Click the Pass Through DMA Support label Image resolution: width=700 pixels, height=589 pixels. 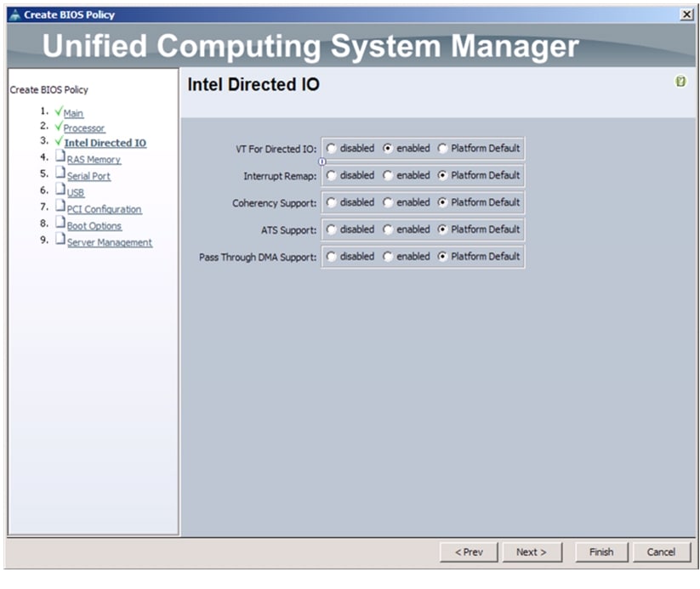pyautogui.click(x=258, y=258)
